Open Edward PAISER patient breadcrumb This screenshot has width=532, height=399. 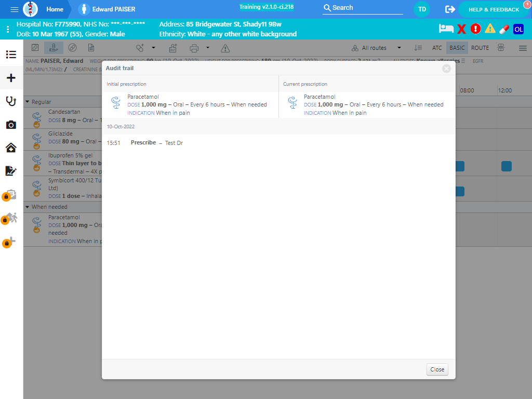coord(107,9)
